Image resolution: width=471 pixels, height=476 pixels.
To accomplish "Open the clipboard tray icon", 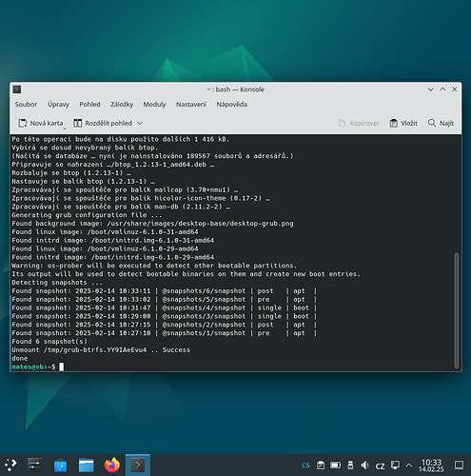I will click(x=321, y=466).
